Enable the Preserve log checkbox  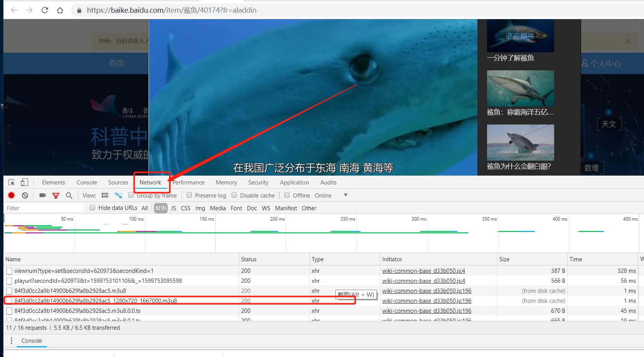[189, 195]
